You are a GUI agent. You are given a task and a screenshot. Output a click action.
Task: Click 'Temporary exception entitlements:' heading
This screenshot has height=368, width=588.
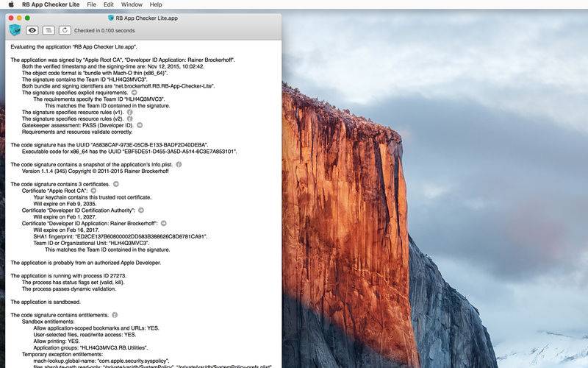click(62, 354)
